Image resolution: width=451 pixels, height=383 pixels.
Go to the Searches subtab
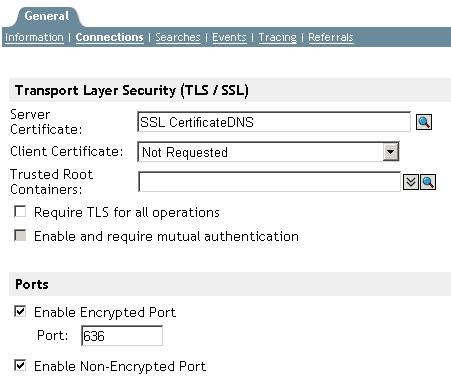pyautogui.click(x=178, y=37)
